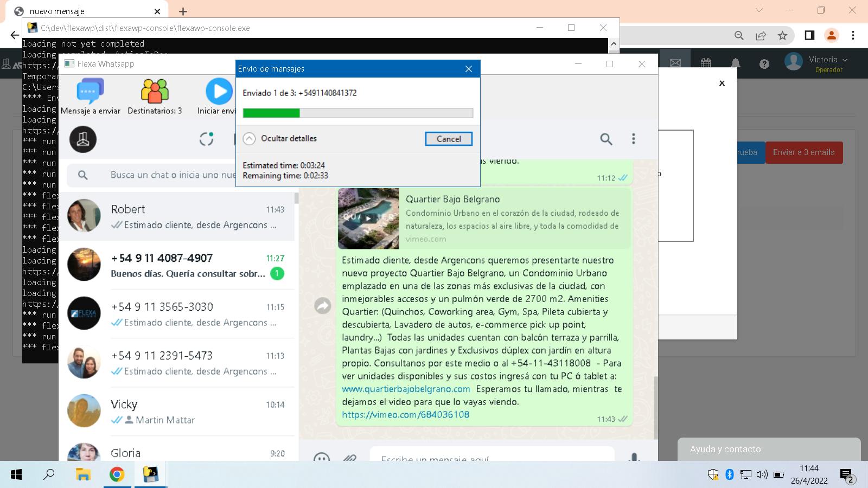
Task: Click the browser share page icon
Action: pos(761,35)
